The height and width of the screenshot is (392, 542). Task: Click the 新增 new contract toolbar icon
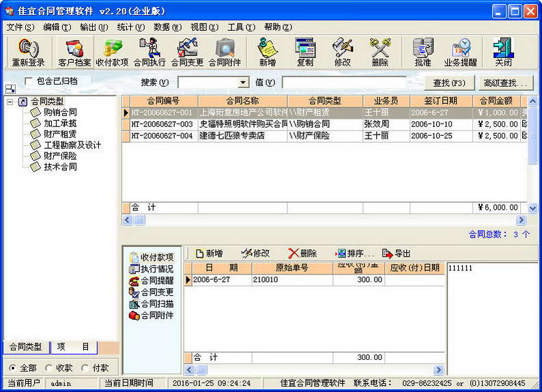tap(268, 53)
